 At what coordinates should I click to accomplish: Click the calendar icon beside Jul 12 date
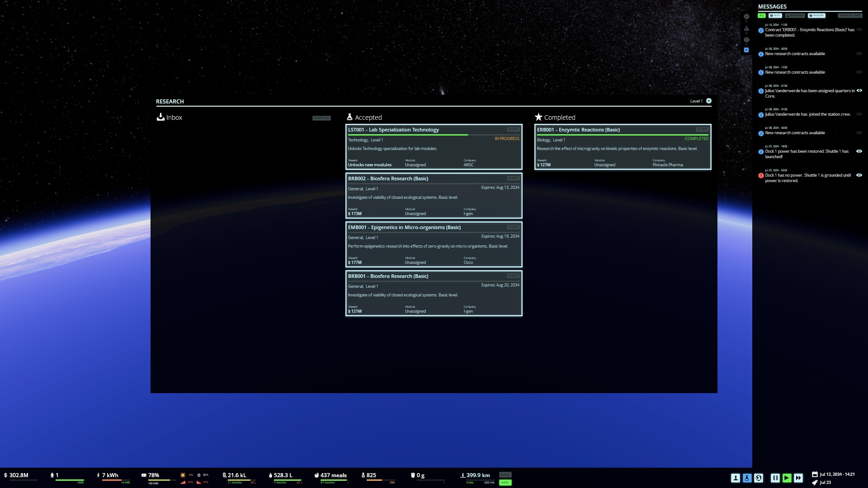(x=815, y=474)
